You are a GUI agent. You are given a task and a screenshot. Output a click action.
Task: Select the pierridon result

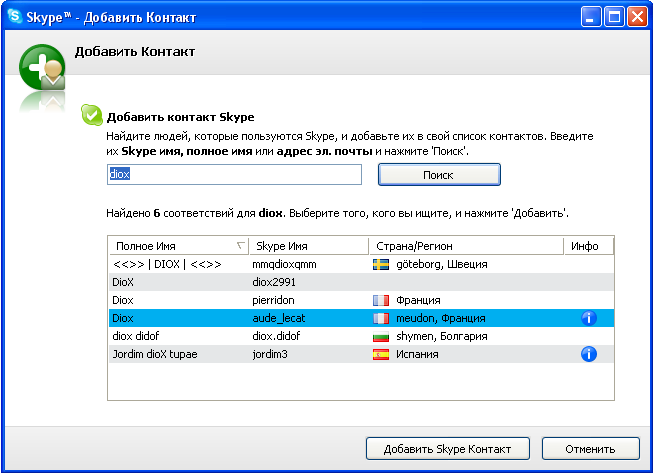tap(361, 300)
